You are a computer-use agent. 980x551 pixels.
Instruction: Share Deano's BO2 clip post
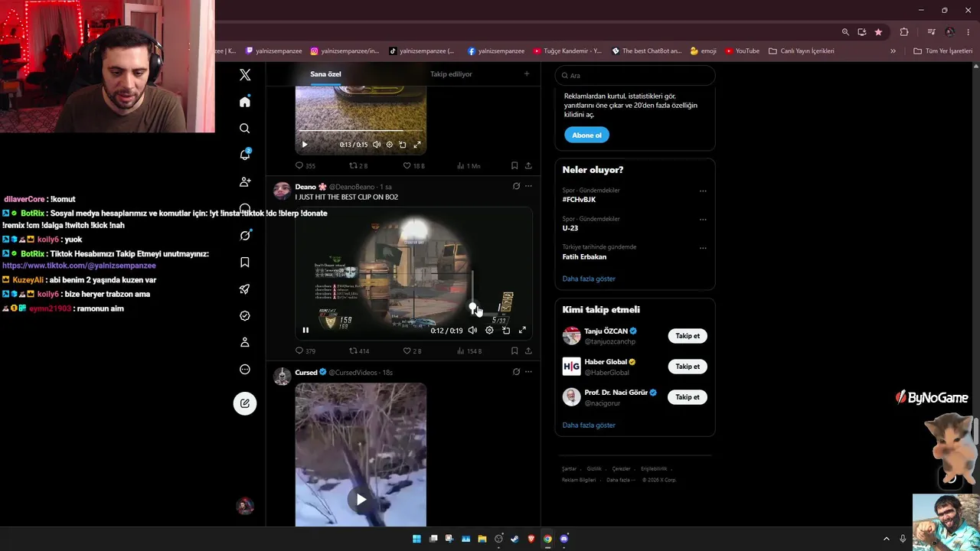point(528,351)
